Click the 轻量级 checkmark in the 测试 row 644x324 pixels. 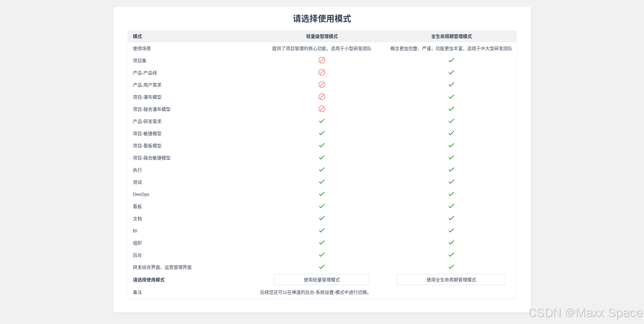(322, 182)
